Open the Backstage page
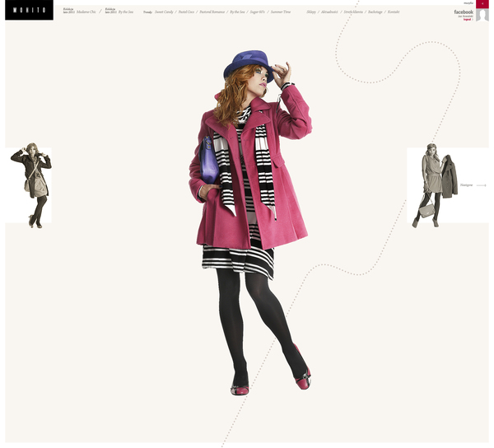Image resolution: width=494 pixels, height=448 pixels. click(x=375, y=12)
